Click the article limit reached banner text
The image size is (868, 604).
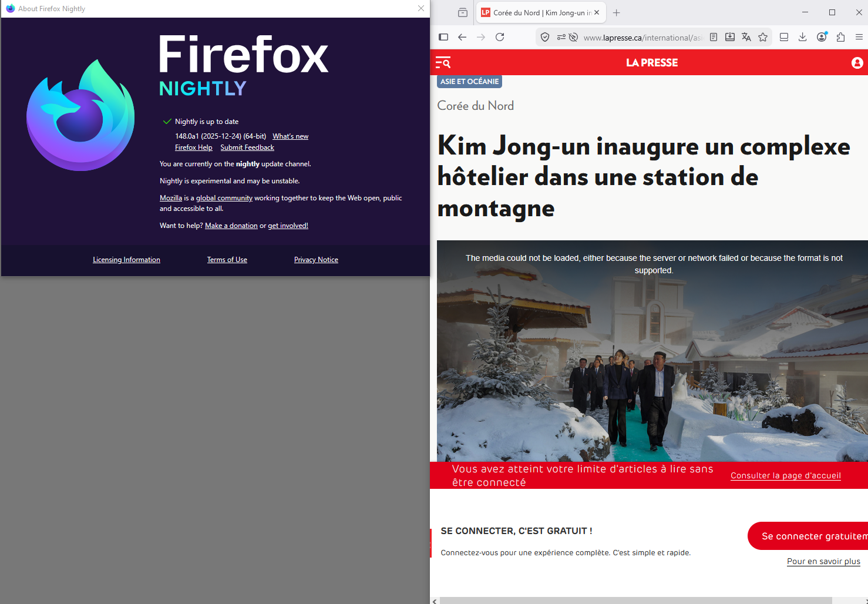click(x=583, y=475)
